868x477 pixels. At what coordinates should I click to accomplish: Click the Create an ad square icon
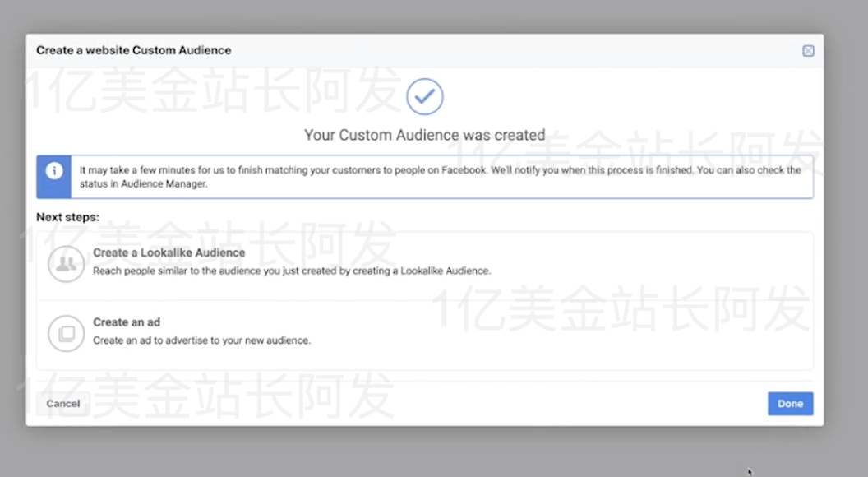[x=66, y=332]
